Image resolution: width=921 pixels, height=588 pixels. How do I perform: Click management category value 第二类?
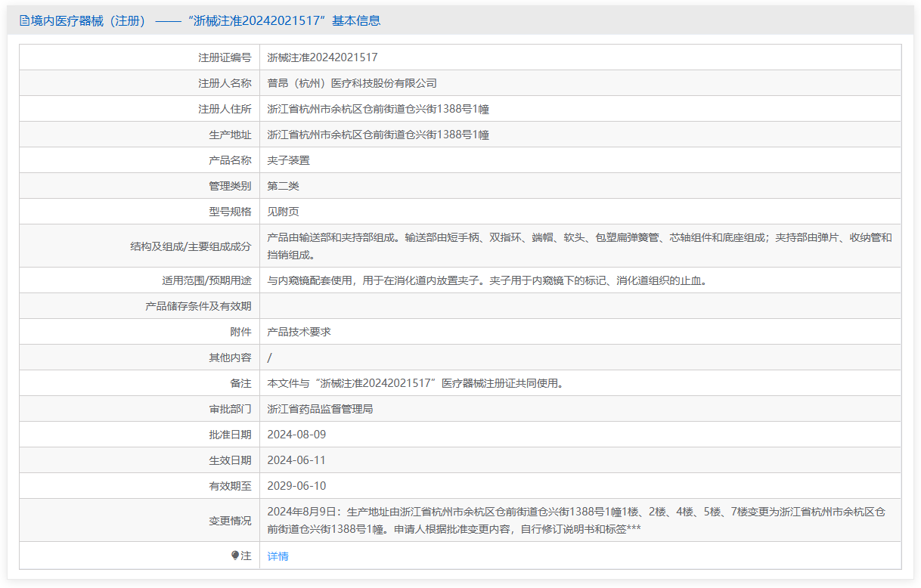(x=284, y=186)
